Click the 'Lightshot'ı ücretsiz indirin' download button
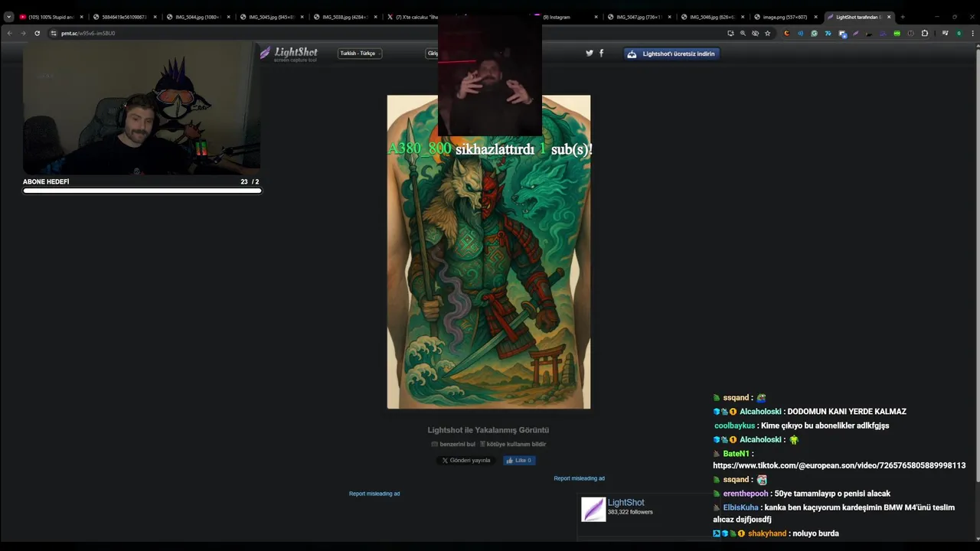The image size is (980, 551). 671,54
